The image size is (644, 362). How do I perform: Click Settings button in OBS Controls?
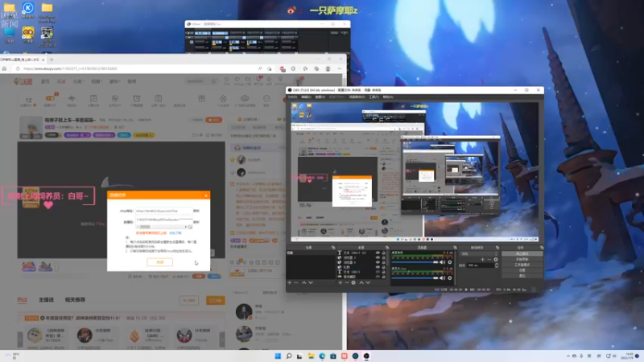point(522,270)
